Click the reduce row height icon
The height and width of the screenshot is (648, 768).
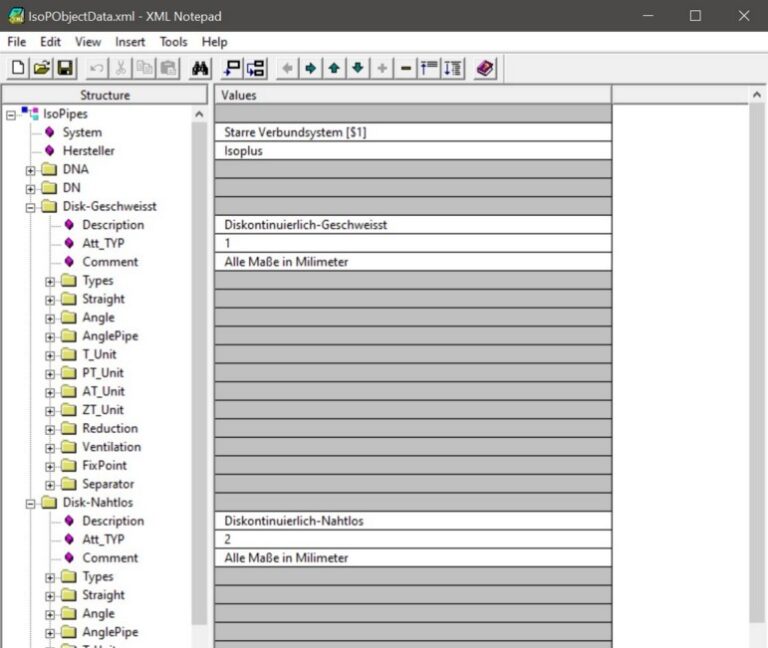429,68
